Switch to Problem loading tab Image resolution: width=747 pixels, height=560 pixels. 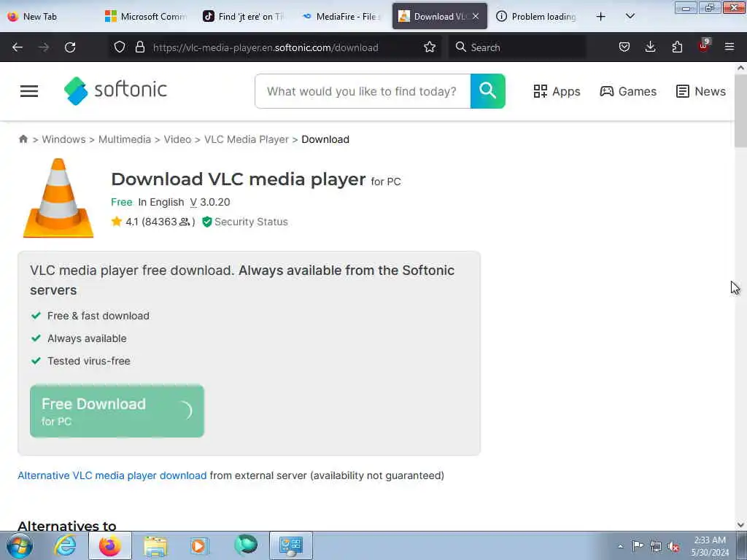[538, 16]
